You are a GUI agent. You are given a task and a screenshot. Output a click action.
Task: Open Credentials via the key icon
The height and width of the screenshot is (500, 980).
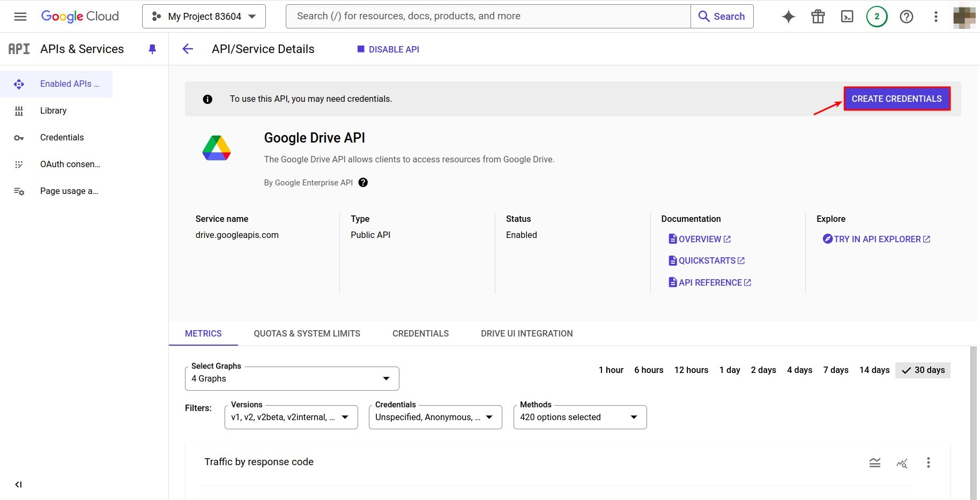pos(19,137)
